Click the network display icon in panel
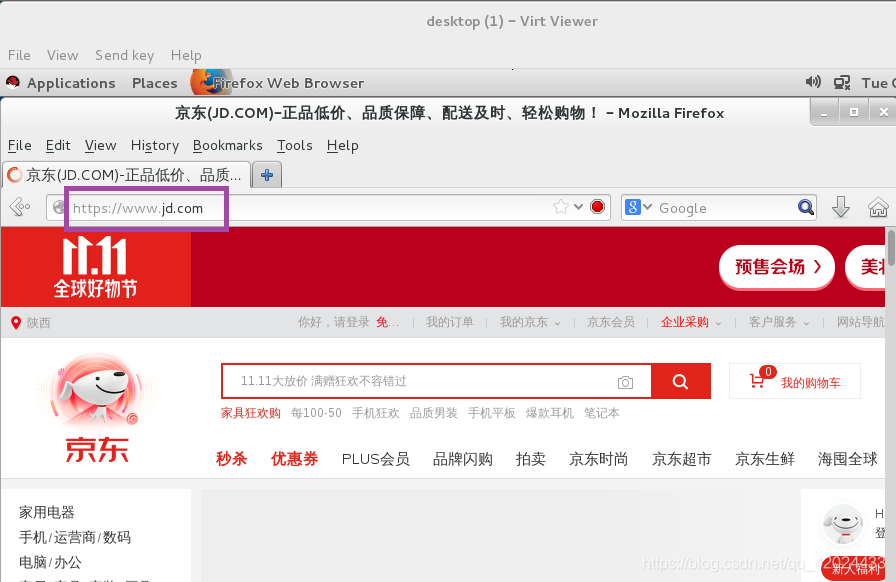This screenshot has height=582, width=896. (x=842, y=83)
